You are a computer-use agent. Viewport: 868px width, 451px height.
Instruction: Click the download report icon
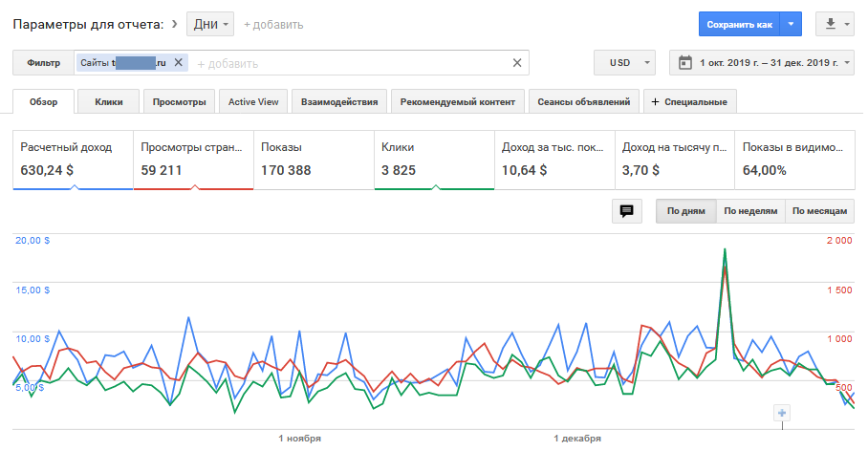point(831,24)
